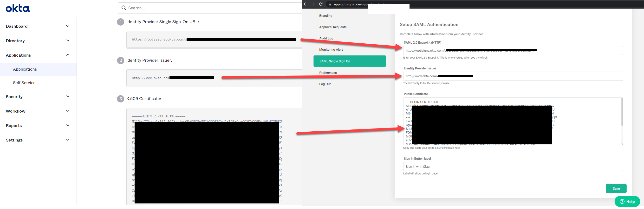Open Approval Requests in OptiSigns menu
The image size is (644, 209).
pos(333,27)
